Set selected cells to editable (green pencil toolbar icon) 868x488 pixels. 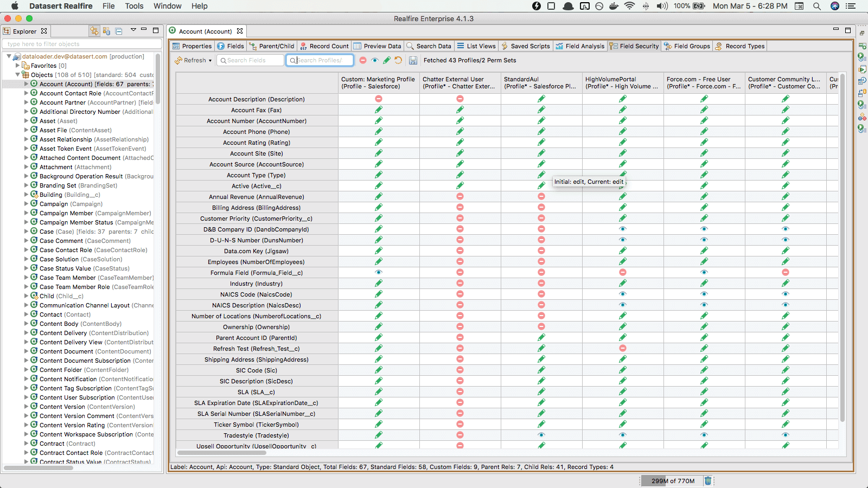(387, 60)
